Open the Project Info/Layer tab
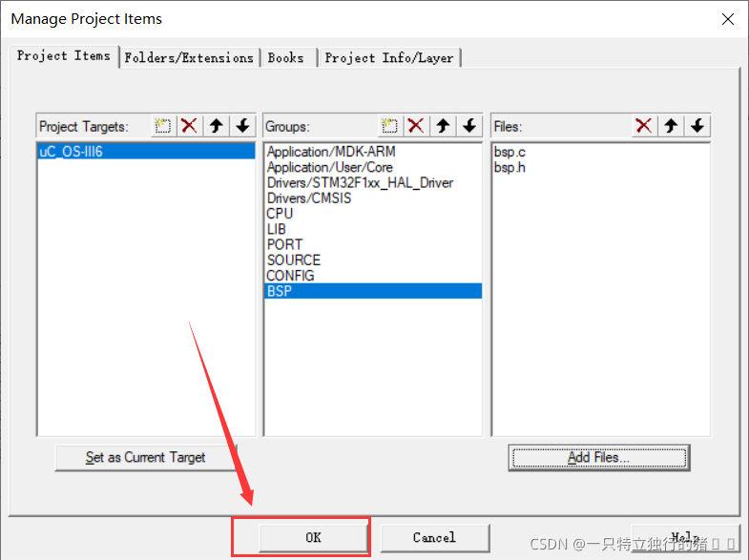Viewport: 749px width, 560px height. [x=389, y=58]
